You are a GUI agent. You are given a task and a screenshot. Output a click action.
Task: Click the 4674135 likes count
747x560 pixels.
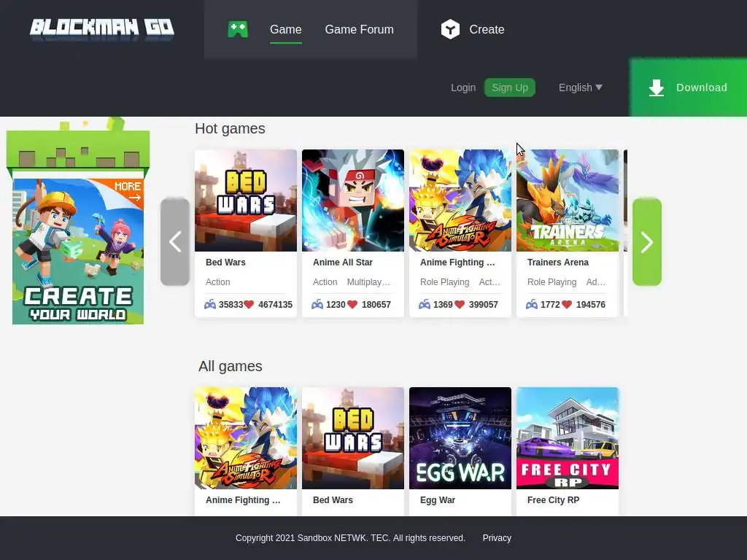[275, 305]
